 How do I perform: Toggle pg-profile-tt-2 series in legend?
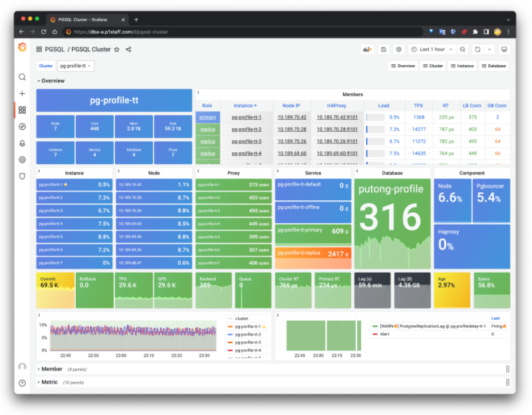point(248,335)
